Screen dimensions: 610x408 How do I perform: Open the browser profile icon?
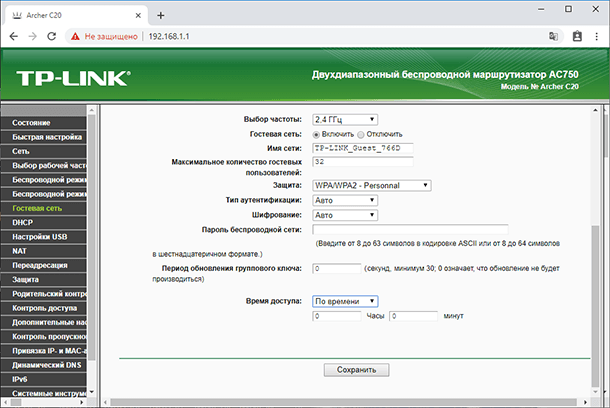(x=577, y=36)
